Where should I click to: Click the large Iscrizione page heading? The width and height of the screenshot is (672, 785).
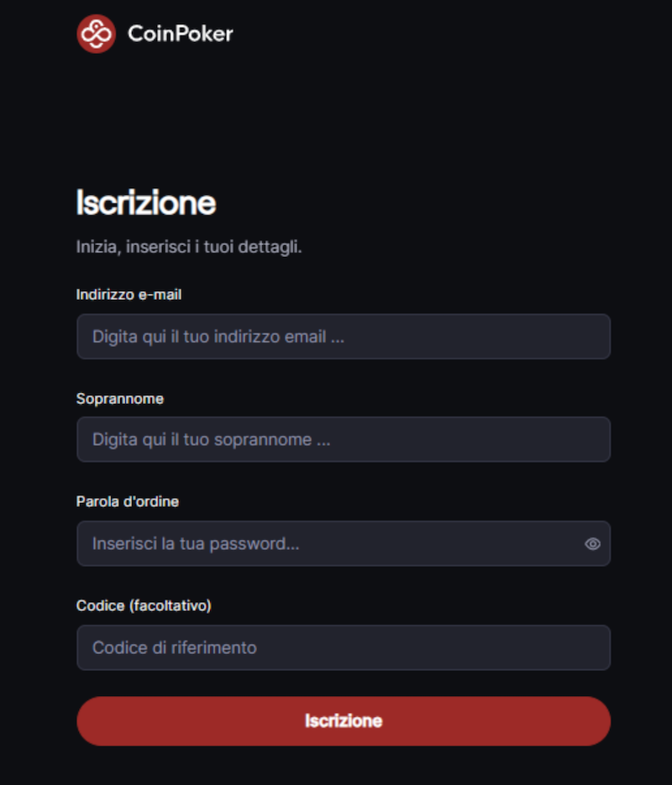click(x=145, y=203)
